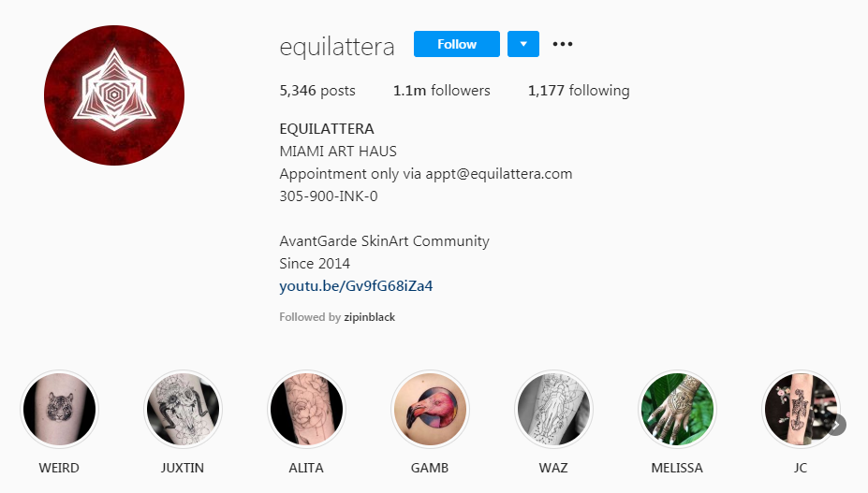The width and height of the screenshot is (868, 493).
Task: Expand the suggested accounts dropdown arrow
Action: click(523, 44)
